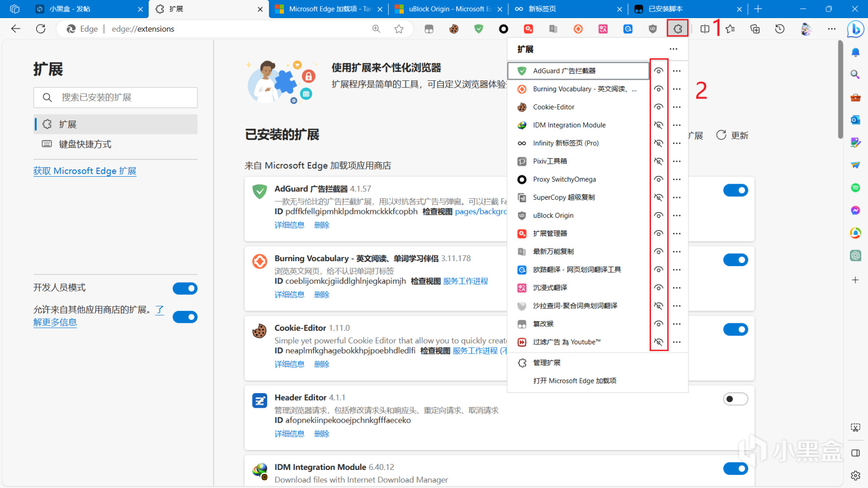Click the zoom magnifier icon in address bar

376,29
